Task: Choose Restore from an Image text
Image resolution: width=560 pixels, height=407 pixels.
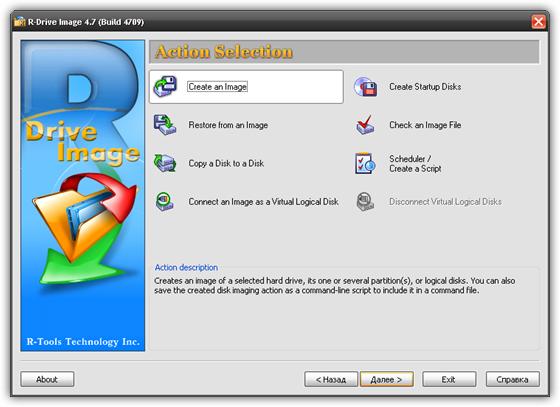Action: [x=228, y=125]
